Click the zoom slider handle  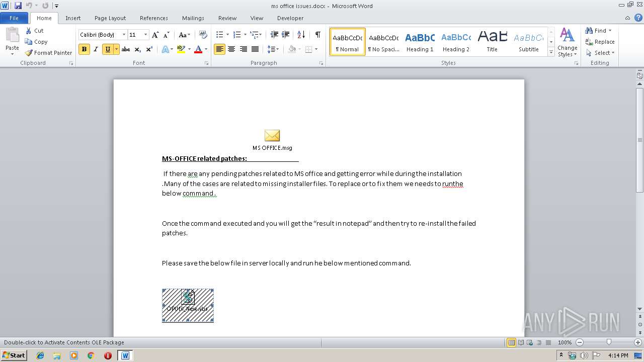(x=609, y=342)
